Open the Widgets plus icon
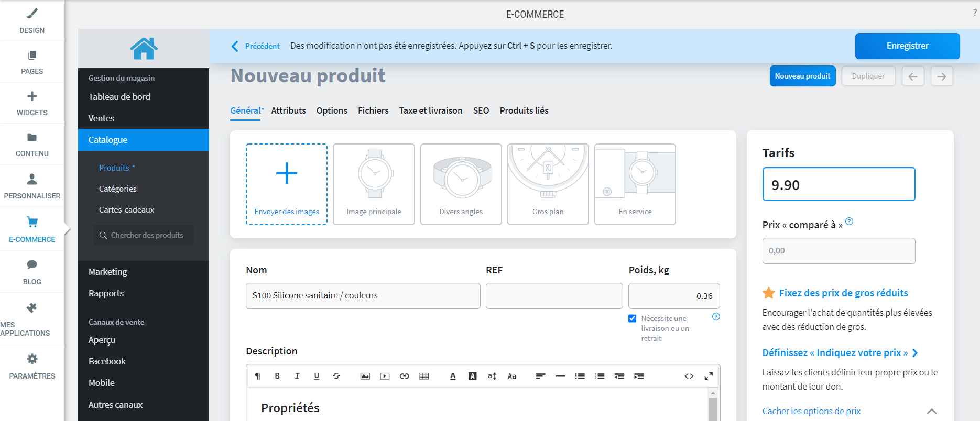Screen dimensions: 980x421 [32, 96]
